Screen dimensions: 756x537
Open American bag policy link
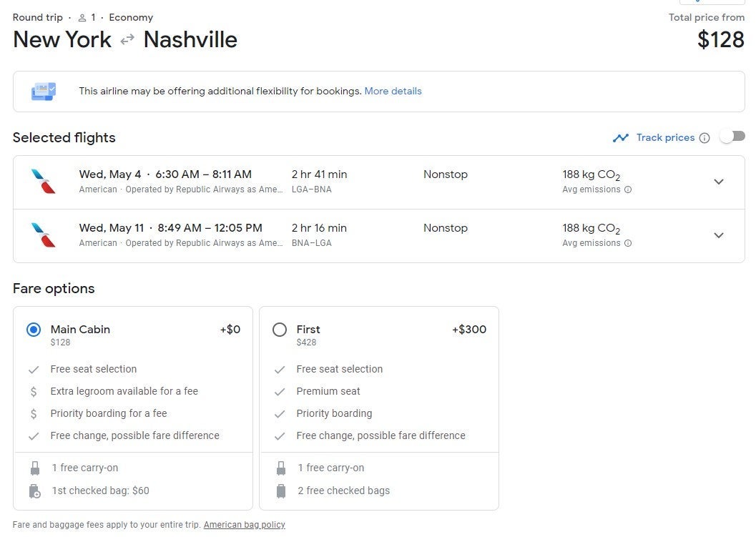tap(244, 525)
